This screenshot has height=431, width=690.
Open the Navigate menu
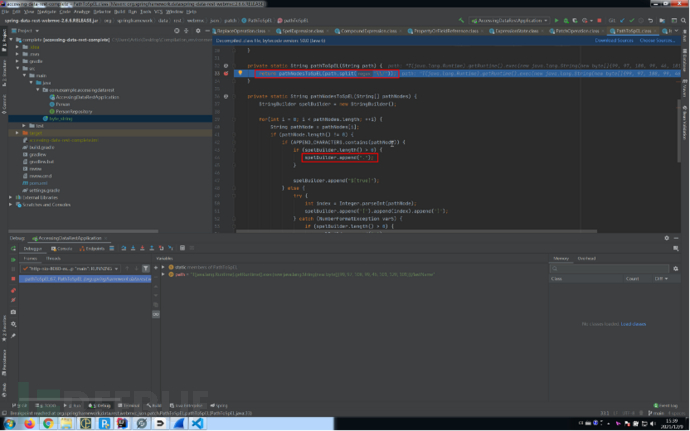(46, 12)
